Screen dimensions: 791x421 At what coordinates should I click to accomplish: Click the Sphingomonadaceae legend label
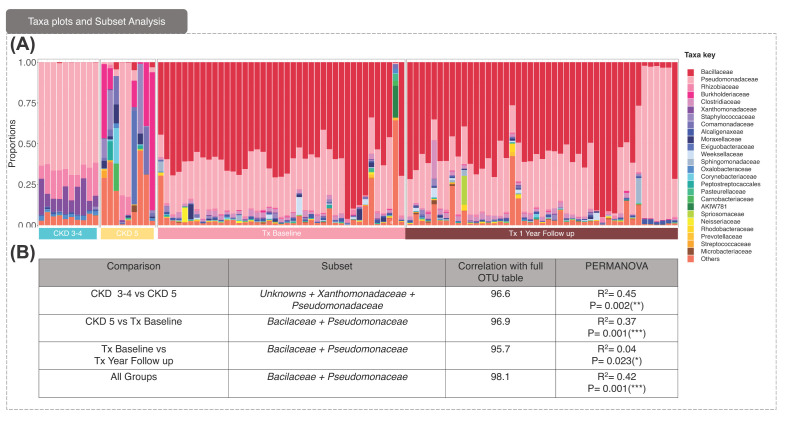pyautogui.click(x=730, y=162)
